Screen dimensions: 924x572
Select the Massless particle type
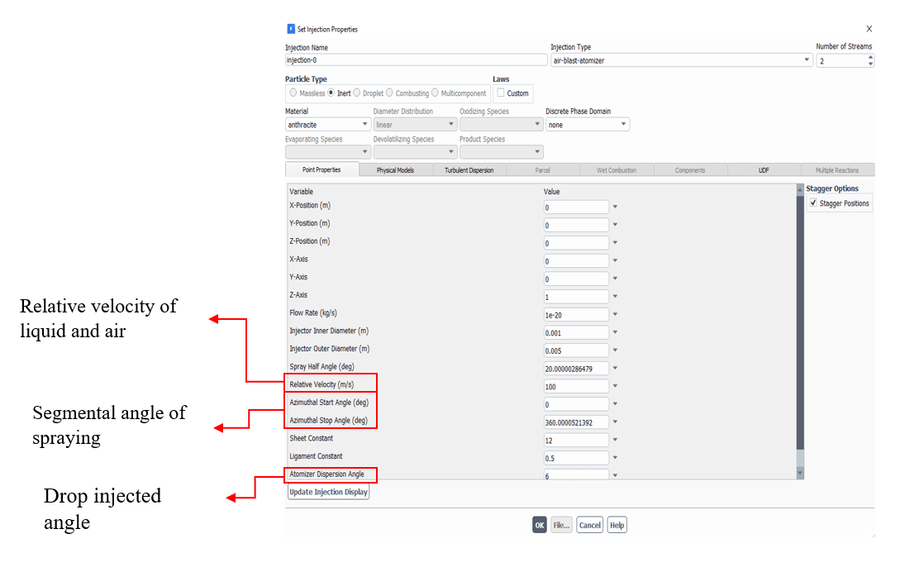pyautogui.click(x=293, y=93)
